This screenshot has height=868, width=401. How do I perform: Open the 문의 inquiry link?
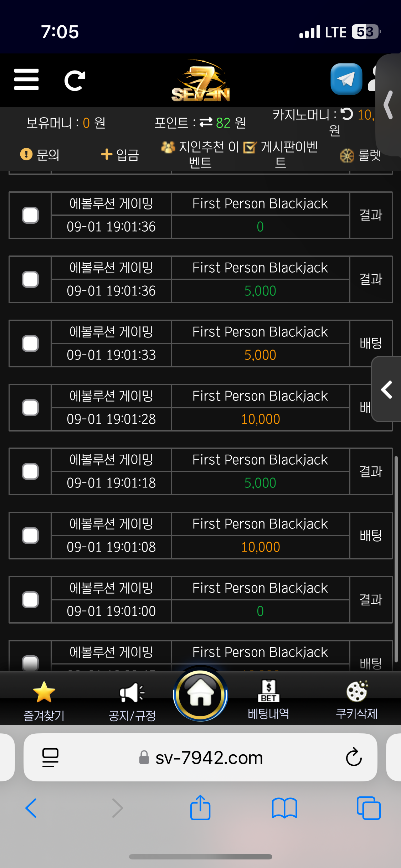click(x=40, y=155)
